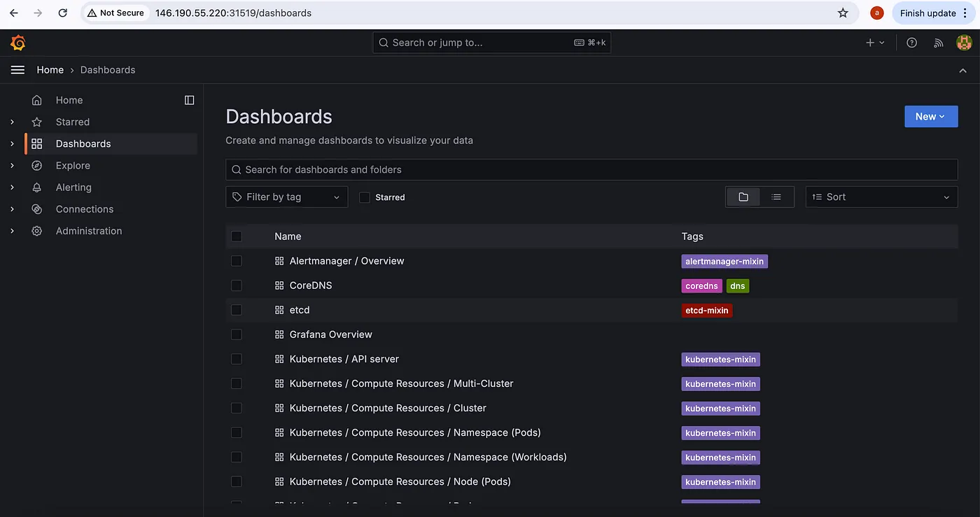980x517 pixels.
Task: Toggle the Starred filter checkbox
Action: pos(364,197)
